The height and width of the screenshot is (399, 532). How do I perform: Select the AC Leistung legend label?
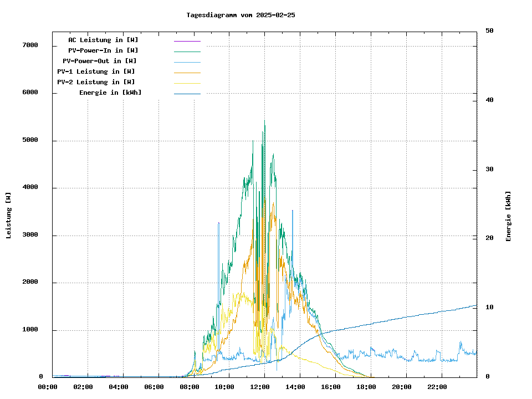tap(103, 40)
